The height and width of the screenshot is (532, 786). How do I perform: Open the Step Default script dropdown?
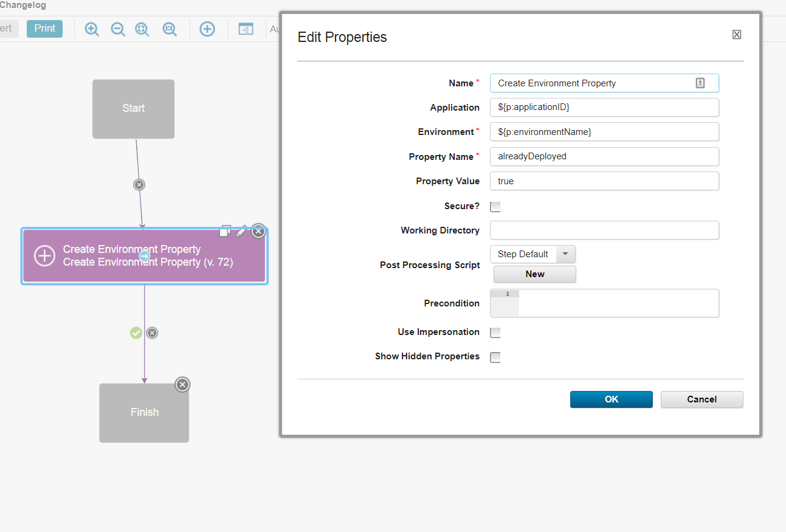coord(565,254)
